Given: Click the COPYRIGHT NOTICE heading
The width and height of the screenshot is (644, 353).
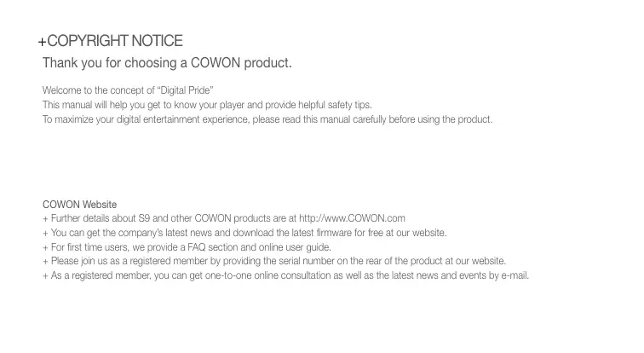Looking at the screenshot, I should (115, 41).
